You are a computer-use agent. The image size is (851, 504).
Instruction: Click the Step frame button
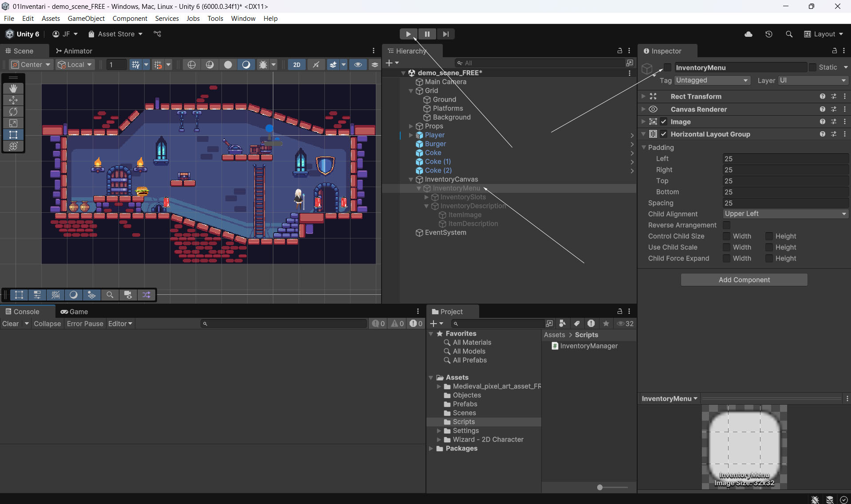click(445, 34)
